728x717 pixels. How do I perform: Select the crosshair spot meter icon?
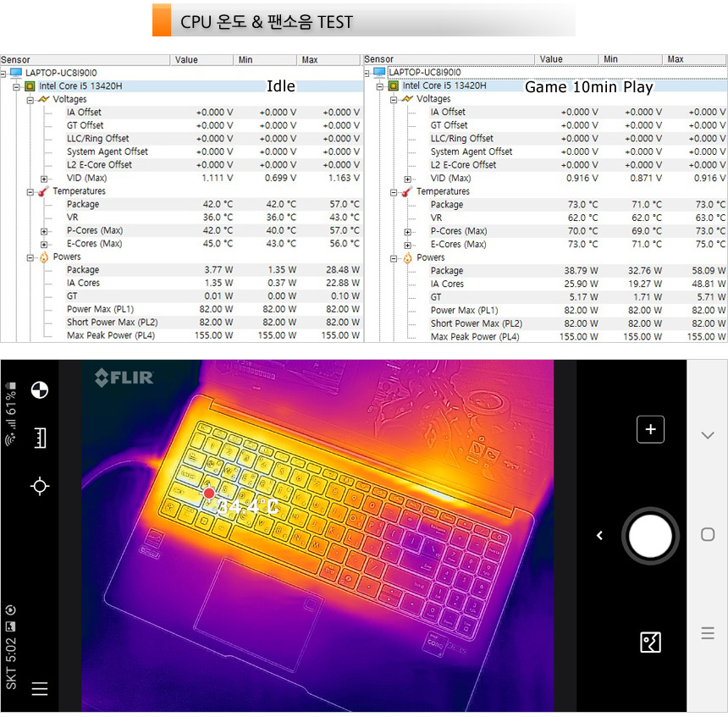click(39, 486)
